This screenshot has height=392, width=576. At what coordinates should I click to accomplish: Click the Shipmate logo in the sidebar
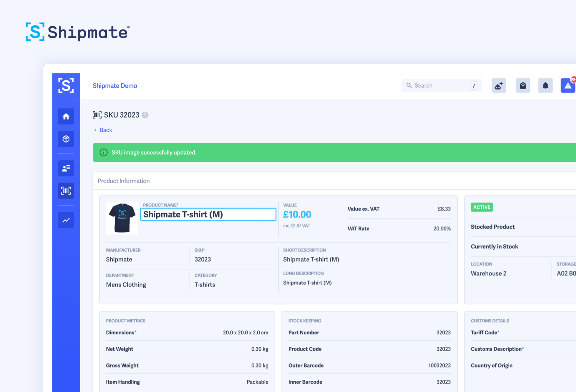pos(66,85)
